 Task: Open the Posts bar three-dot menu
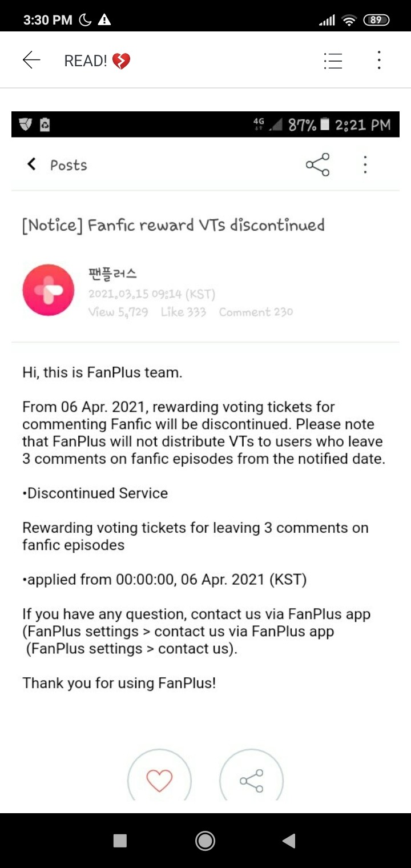365,164
